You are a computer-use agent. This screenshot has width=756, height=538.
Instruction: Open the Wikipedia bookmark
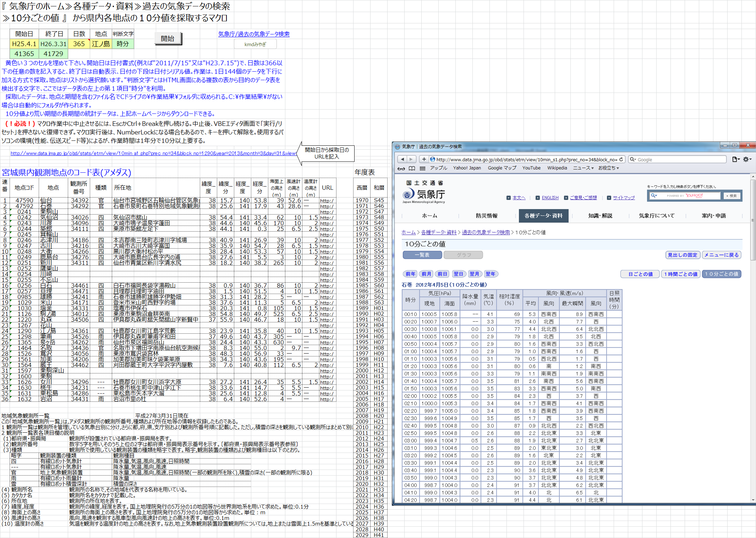[557, 168]
